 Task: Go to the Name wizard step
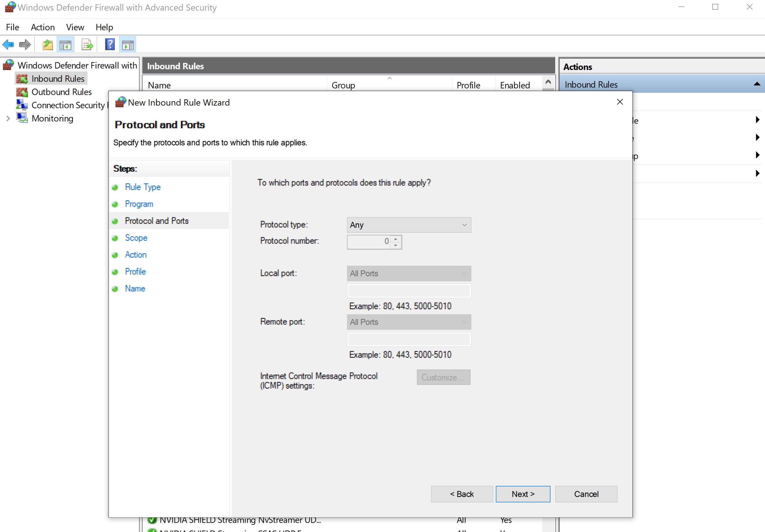coord(135,289)
